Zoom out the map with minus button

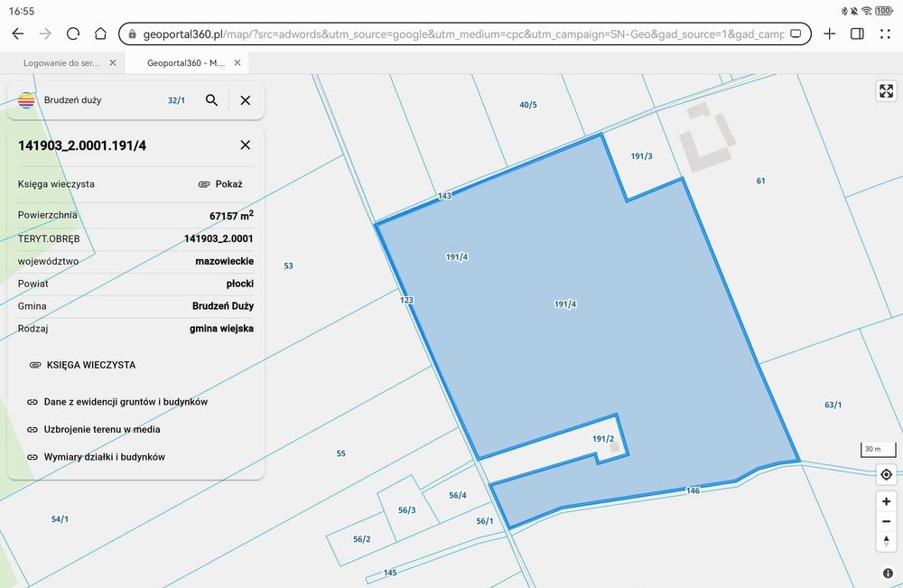coord(887,522)
